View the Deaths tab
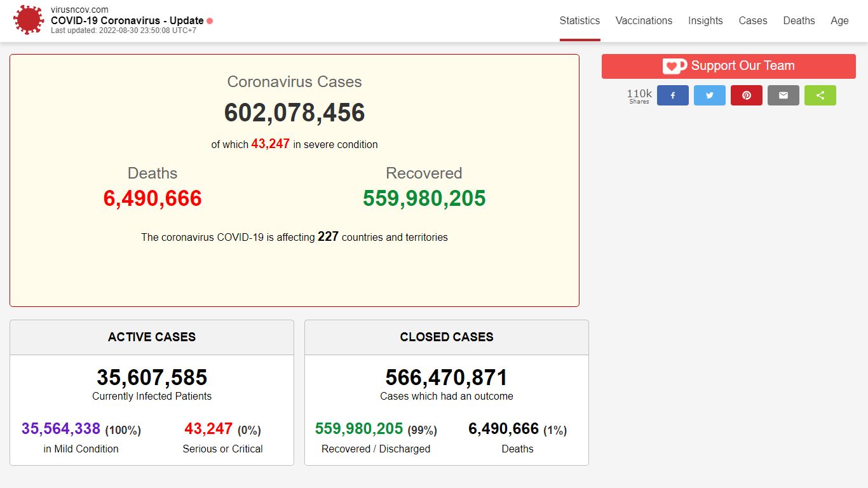Image resolution: width=868 pixels, height=488 pixels. tap(799, 21)
